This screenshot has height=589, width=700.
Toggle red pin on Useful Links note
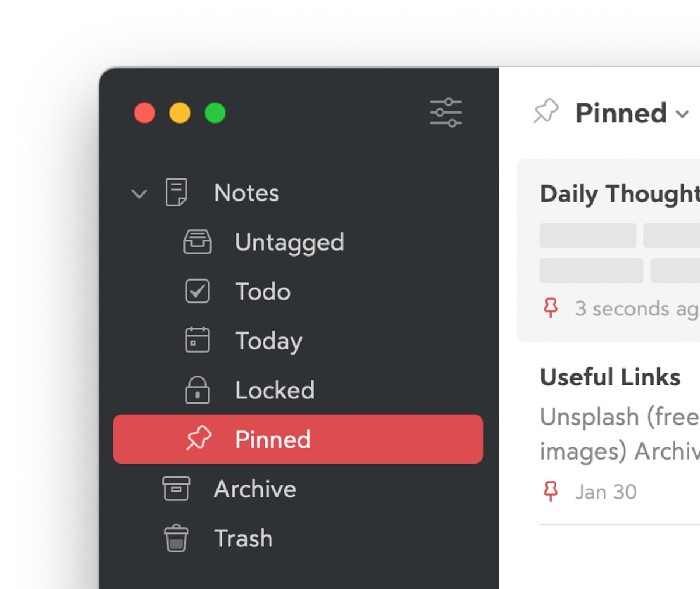pyautogui.click(x=551, y=492)
